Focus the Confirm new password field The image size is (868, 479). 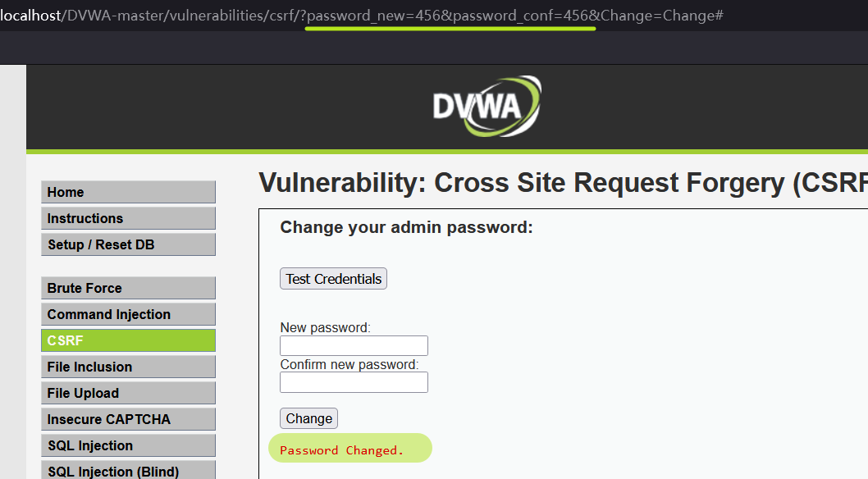click(x=354, y=382)
